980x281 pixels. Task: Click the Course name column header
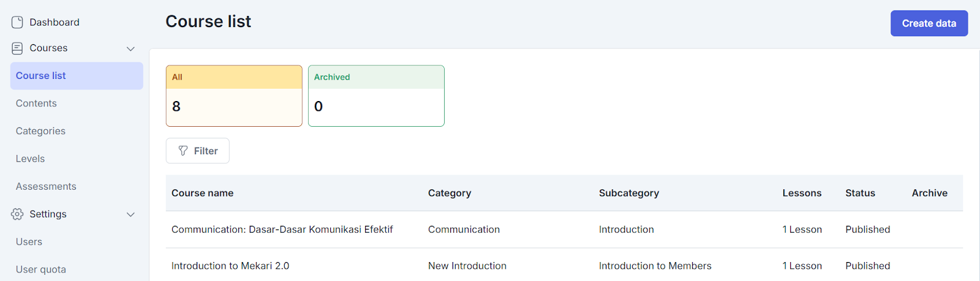pyautogui.click(x=202, y=193)
